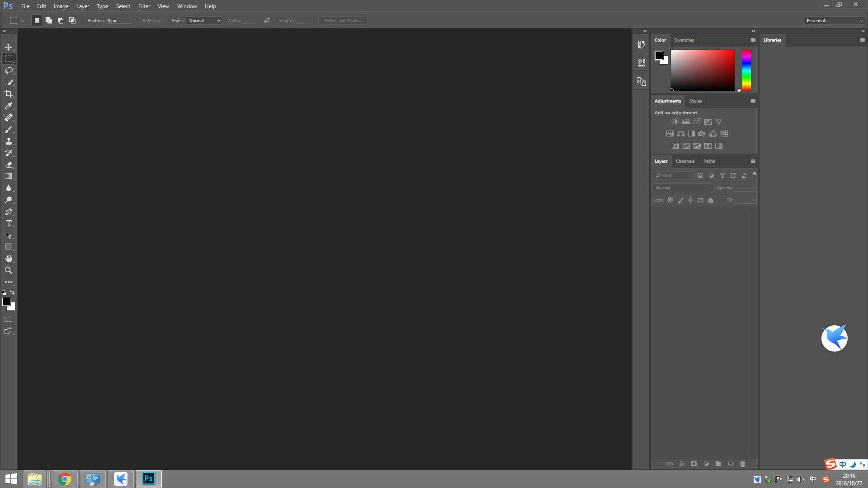Click the foreground color swatch in toolbox
868x488 pixels.
coord(6,302)
